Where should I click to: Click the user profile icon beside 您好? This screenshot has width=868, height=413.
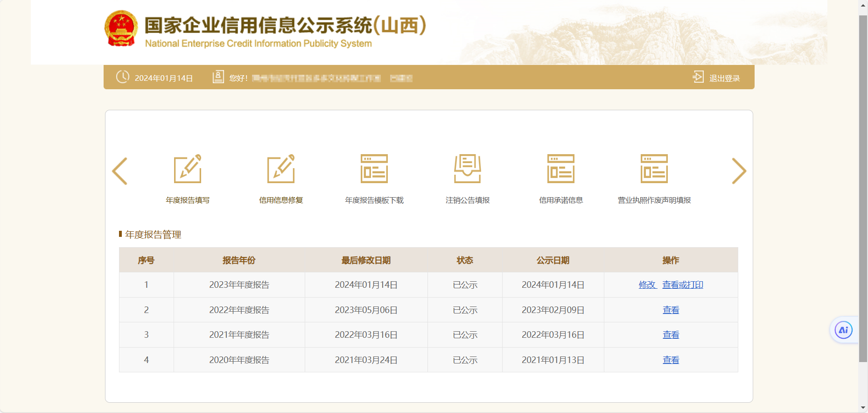[x=218, y=77]
